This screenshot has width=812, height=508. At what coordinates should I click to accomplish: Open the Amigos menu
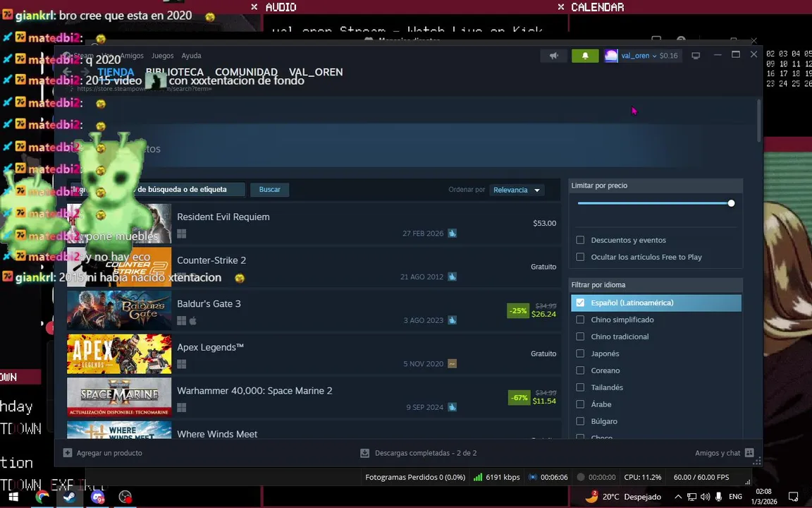[132, 56]
